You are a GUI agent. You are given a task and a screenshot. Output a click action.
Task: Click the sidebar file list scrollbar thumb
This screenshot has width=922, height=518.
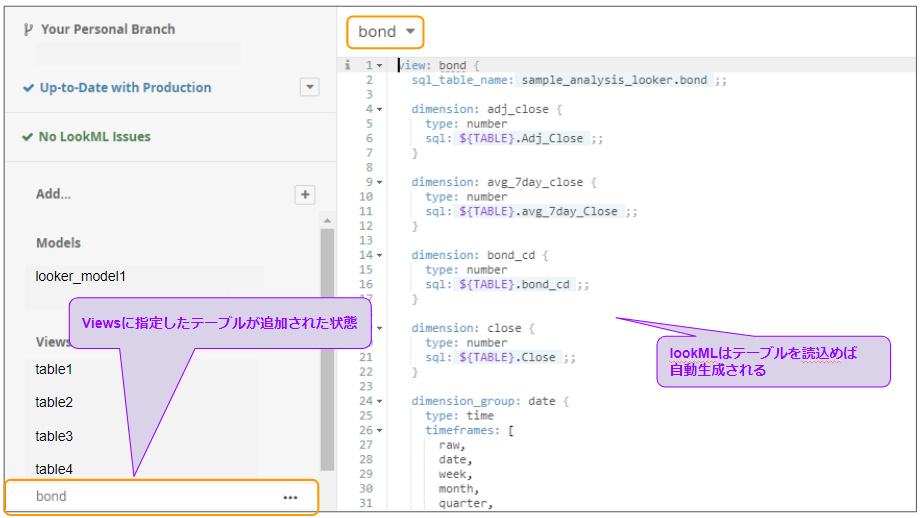click(328, 349)
